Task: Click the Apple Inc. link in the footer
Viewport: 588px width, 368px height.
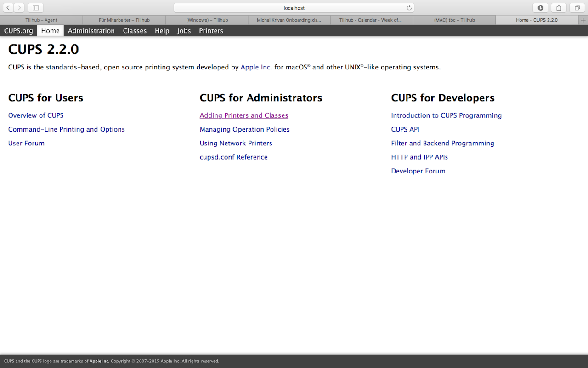Action: (x=99, y=361)
